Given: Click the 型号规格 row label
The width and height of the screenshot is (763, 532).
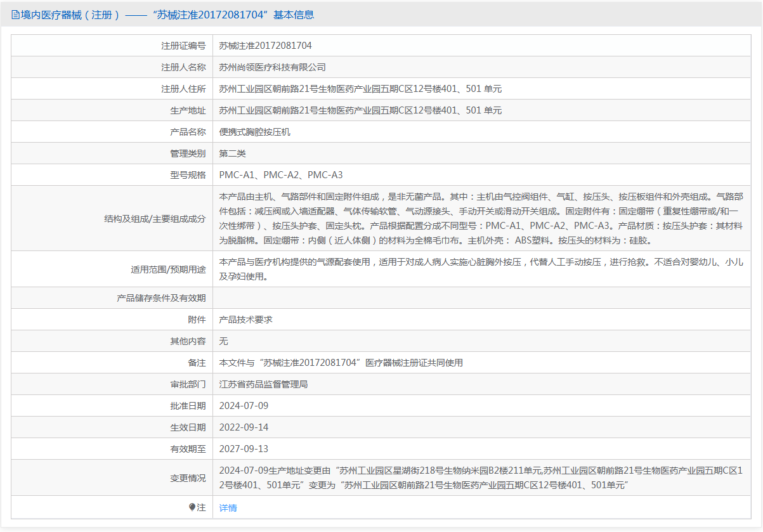Looking at the screenshot, I should tap(188, 175).
